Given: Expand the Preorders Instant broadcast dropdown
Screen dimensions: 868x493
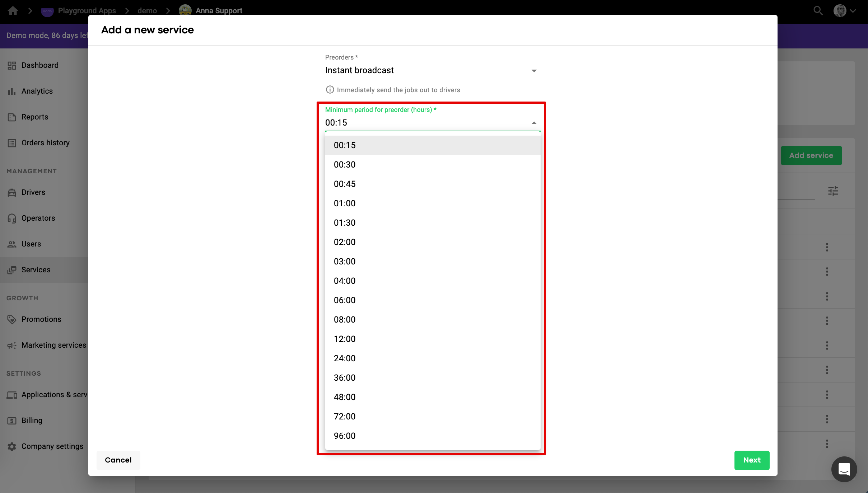Looking at the screenshot, I should [x=534, y=71].
